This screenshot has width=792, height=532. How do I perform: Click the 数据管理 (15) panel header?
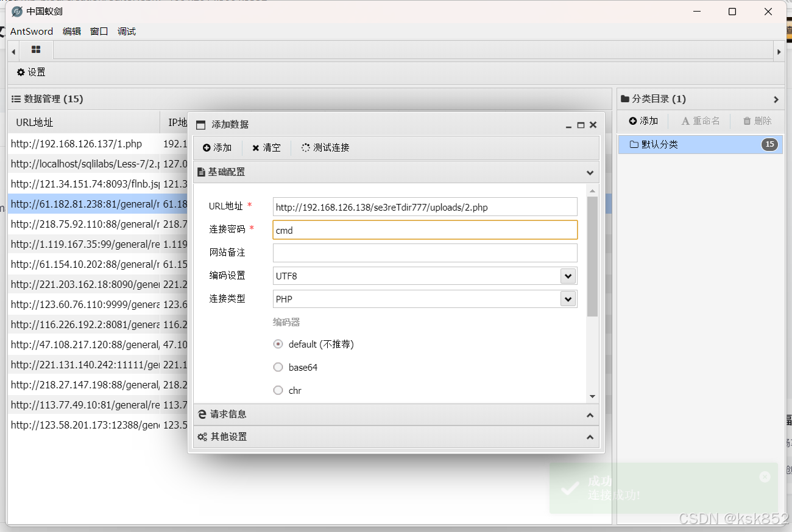pyautogui.click(x=309, y=99)
